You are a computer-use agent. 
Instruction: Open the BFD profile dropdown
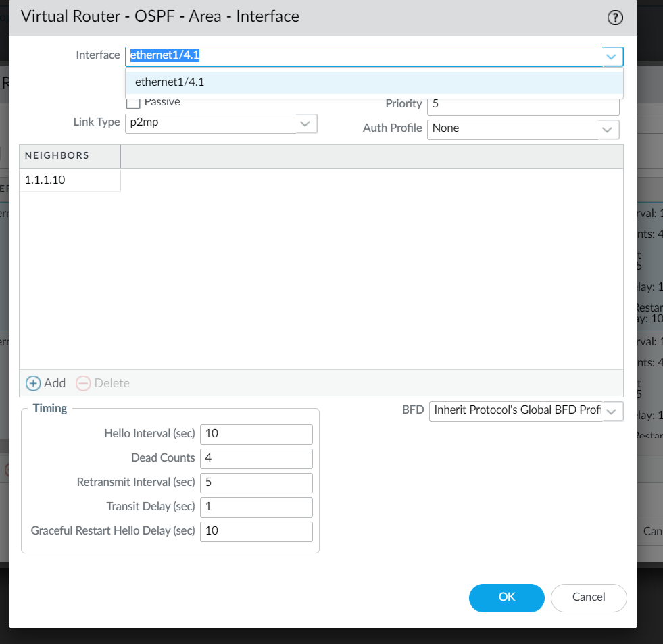pyautogui.click(x=611, y=411)
